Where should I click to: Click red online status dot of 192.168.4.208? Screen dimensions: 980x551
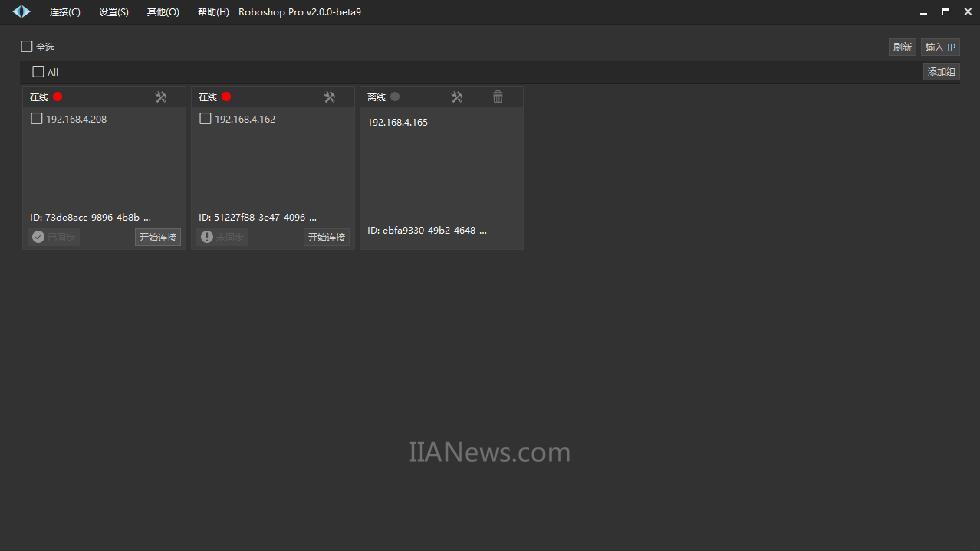click(58, 97)
